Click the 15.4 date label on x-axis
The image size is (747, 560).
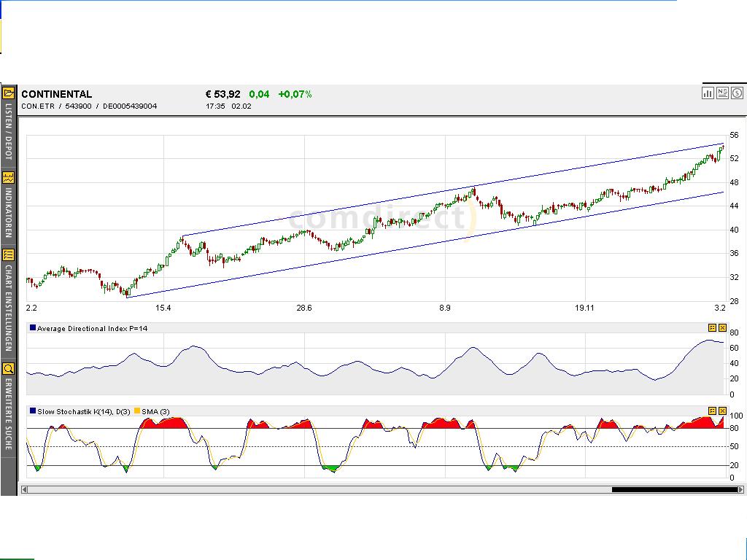[163, 308]
